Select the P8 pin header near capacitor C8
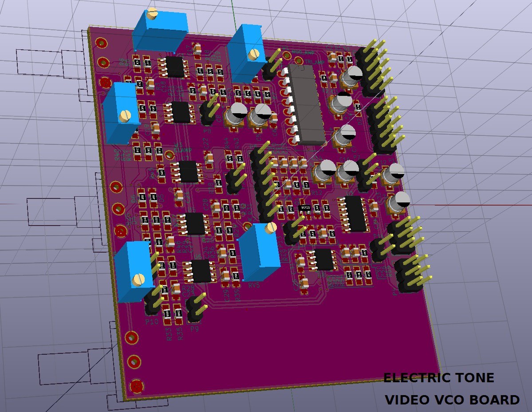The height and width of the screenshot is (412, 532). pos(207,113)
